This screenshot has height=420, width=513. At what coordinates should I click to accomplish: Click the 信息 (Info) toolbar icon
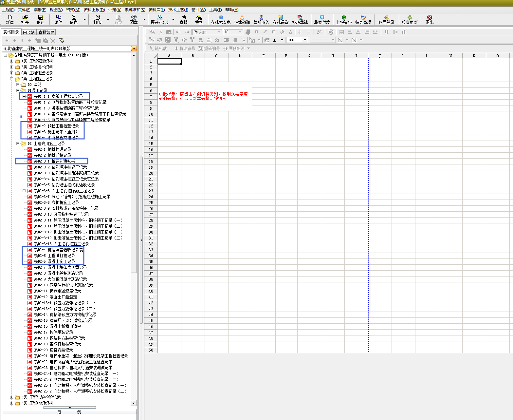point(74,19)
